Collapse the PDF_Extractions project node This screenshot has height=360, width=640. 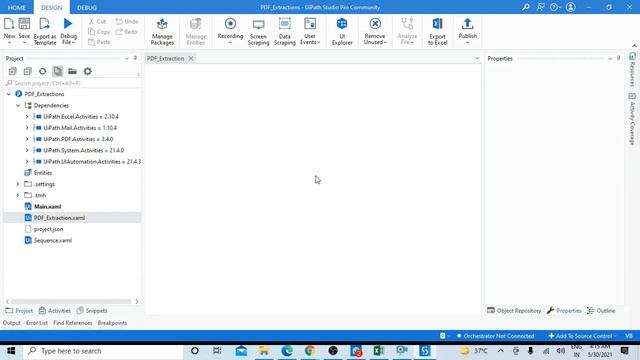coord(9,94)
